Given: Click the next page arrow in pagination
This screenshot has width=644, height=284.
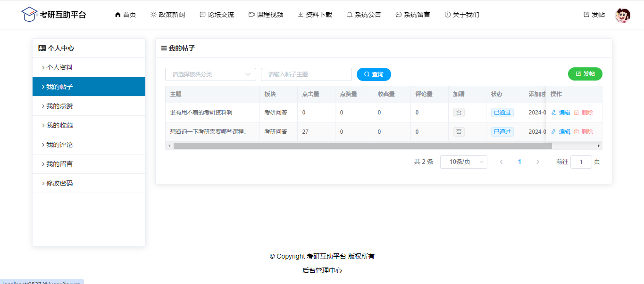Looking at the screenshot, I should [538, 162].
